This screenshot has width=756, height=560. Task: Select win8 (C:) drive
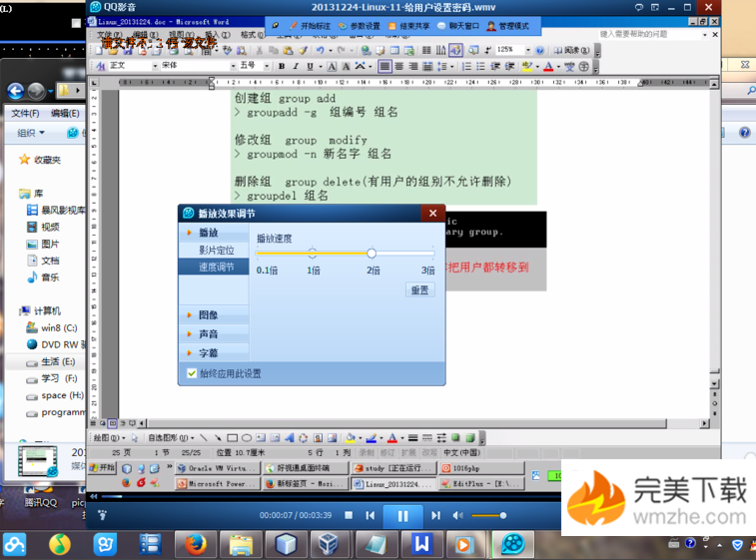click(52, 327)
